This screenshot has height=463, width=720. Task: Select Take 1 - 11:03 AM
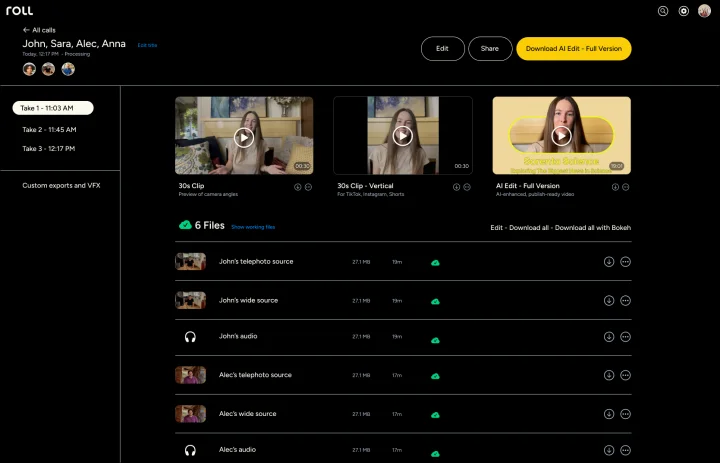53,108
